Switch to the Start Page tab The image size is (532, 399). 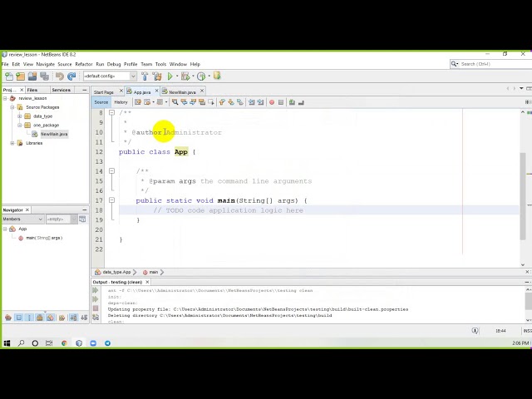pos(104,92)
